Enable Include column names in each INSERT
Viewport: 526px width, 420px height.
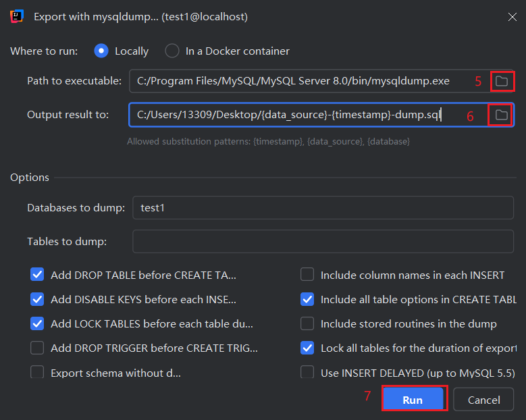(x=307, y=274)
